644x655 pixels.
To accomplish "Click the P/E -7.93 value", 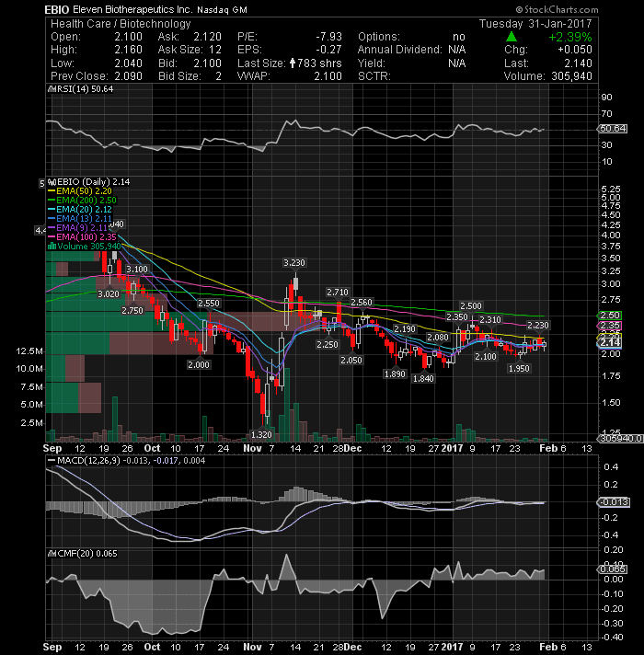I will tap(328, 37).
